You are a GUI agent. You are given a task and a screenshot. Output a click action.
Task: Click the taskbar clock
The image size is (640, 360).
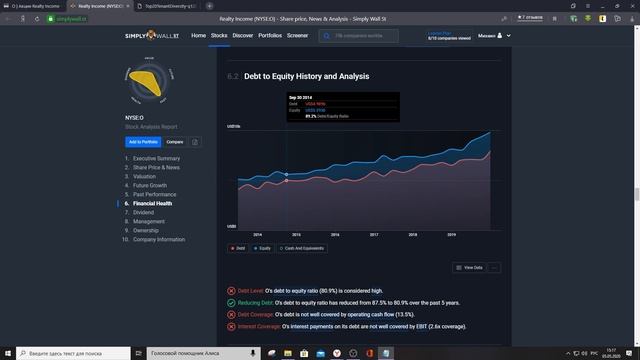[611, 353]
